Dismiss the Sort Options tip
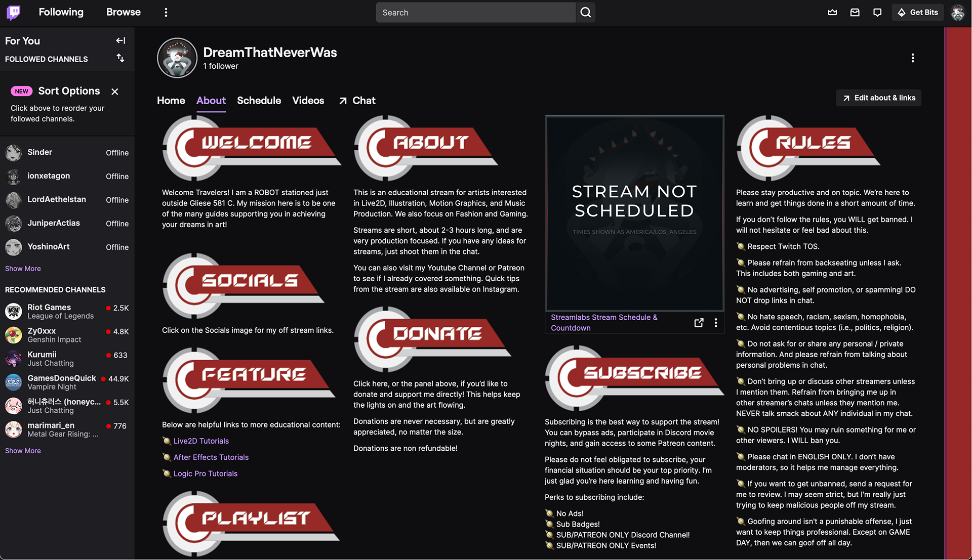The height and width of the screenshot is (560, 972). [115, 92]
